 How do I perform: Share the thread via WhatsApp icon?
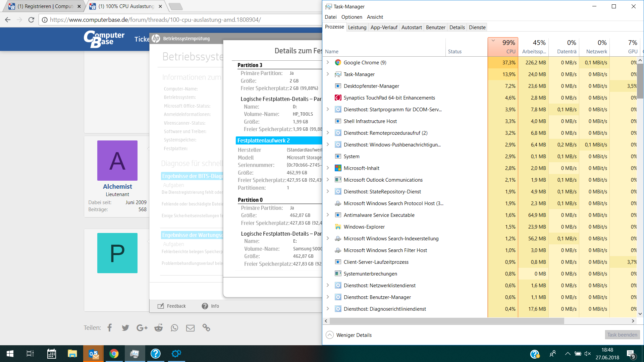pyautogui.click(x=174, y=328)
